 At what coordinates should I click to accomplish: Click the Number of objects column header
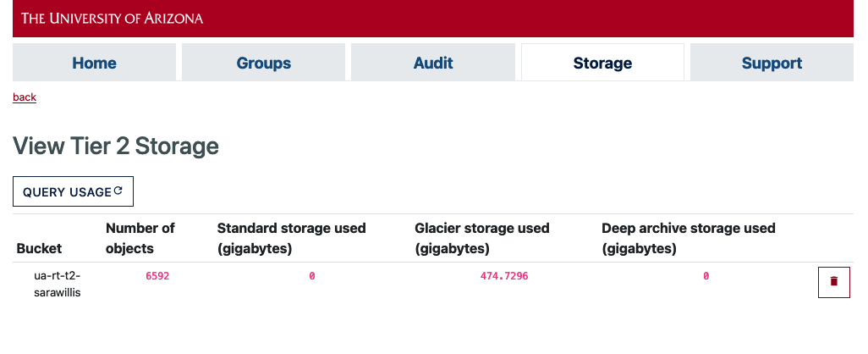tap(140, 238)
